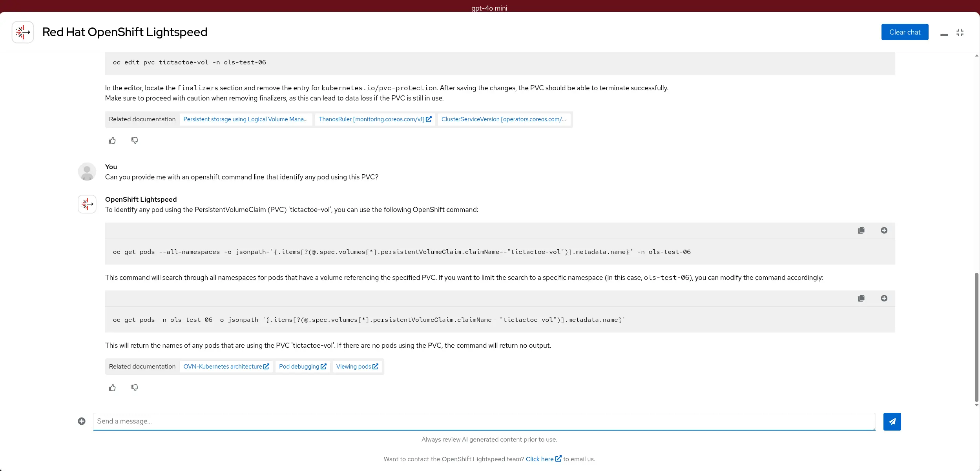Click the attach plus icon beside message input
The width and height of the screenshot is (980, 471).
pos(82,421)
